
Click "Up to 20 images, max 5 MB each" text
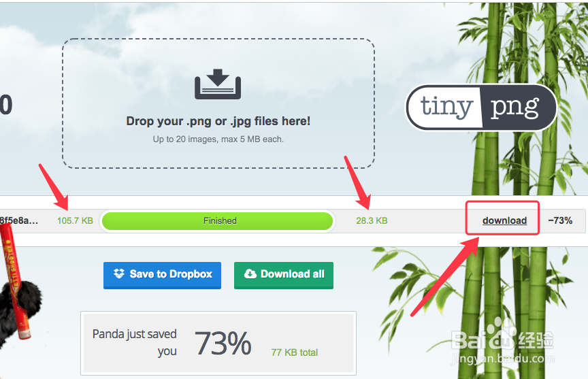[x=218, y=139]
